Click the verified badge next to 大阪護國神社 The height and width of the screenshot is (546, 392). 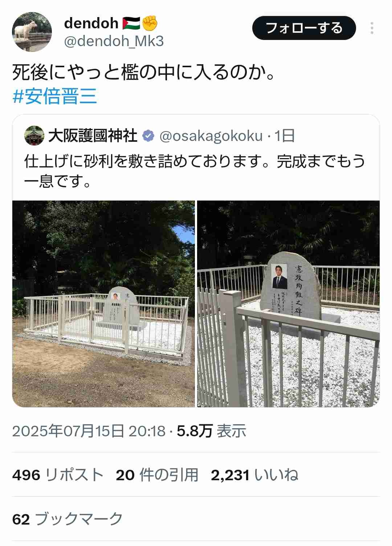click(x=148, y=136)
